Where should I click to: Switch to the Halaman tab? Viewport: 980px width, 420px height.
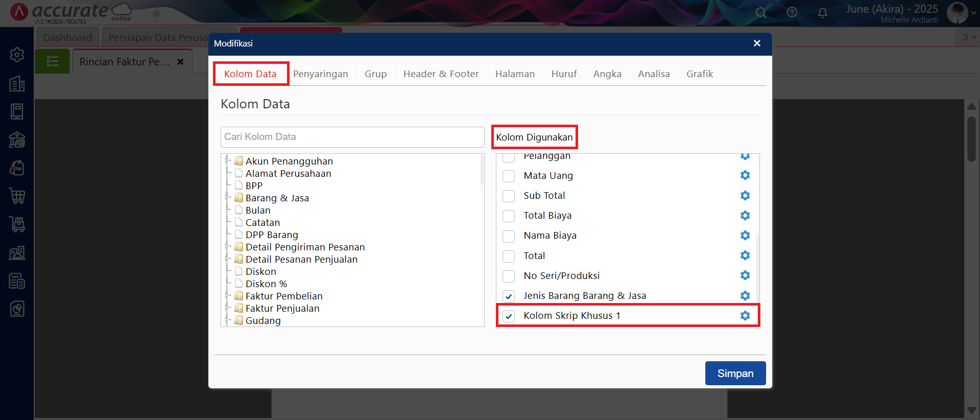tap(515, 74)
